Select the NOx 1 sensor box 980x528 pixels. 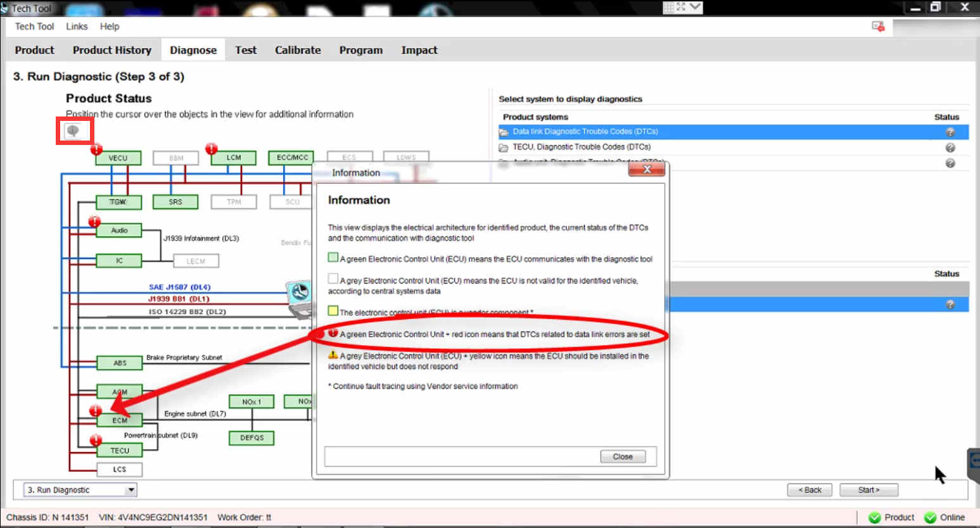tap(251, 402)
